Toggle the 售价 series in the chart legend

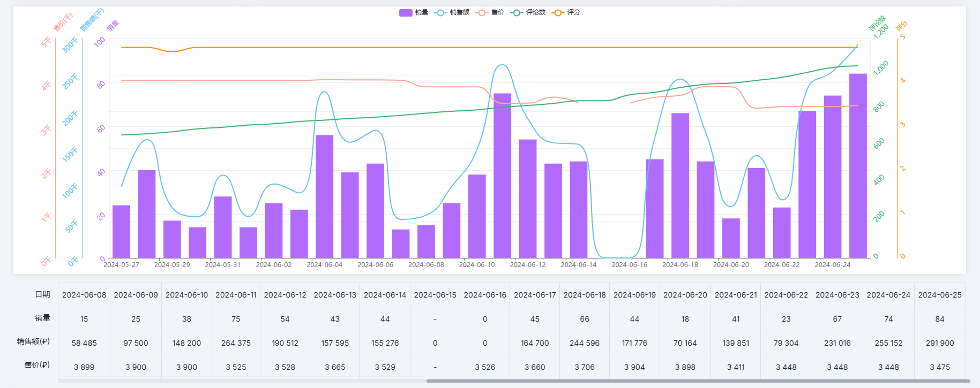pyautogui.click(x=490, y=12)
